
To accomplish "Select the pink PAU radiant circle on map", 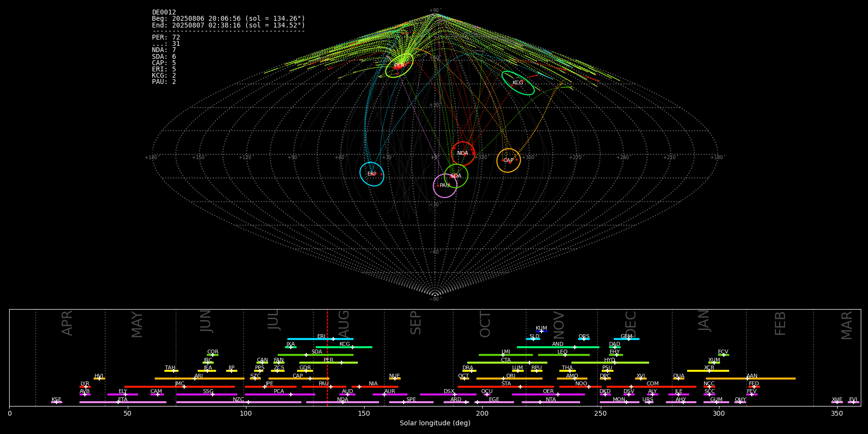I will pyautogui.click(x=445, y=186).
